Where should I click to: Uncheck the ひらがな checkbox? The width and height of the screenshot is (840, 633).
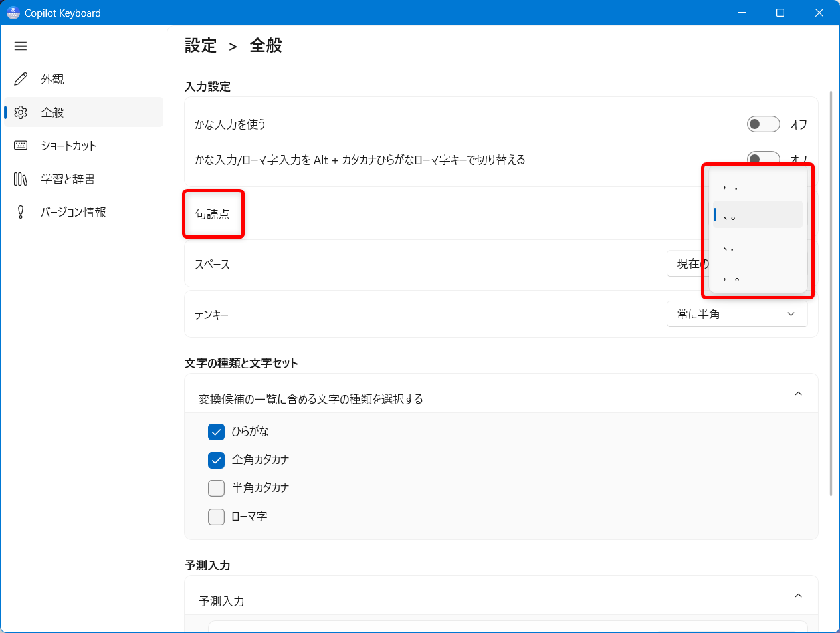(x=216, y=432)
